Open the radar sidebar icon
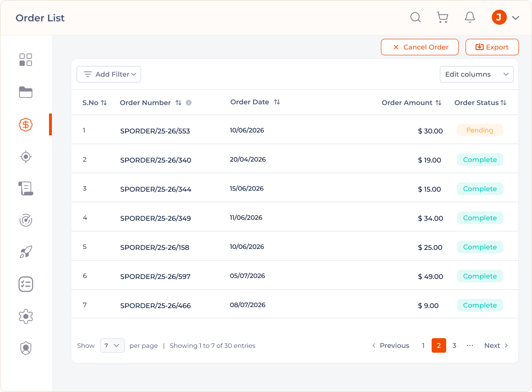 26,220
